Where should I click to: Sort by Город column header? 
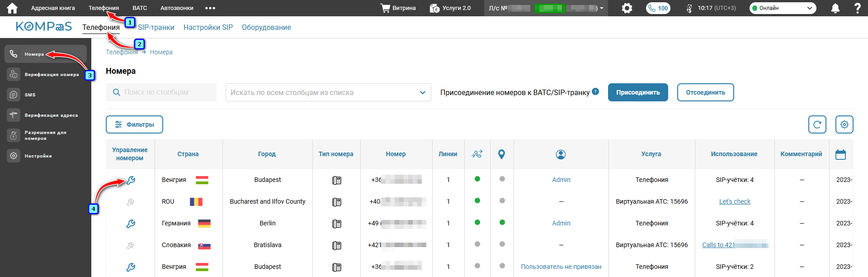267,154
